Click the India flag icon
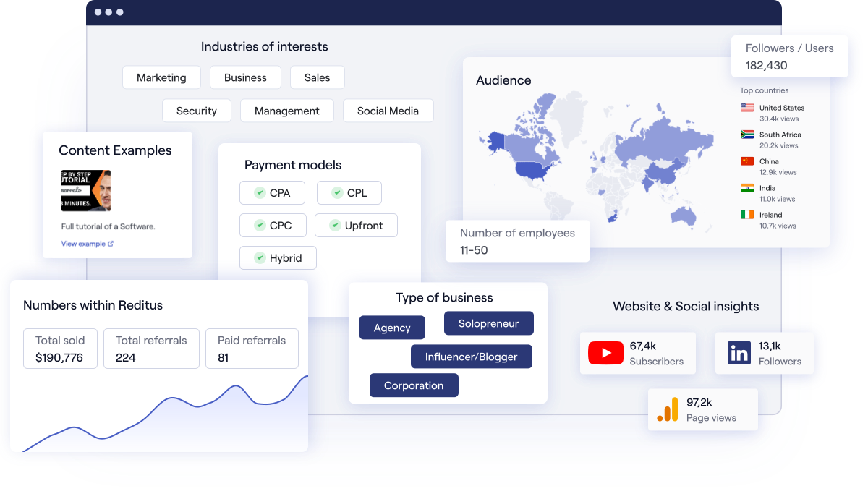The image size is (868, 499). (x=746, y=189)
